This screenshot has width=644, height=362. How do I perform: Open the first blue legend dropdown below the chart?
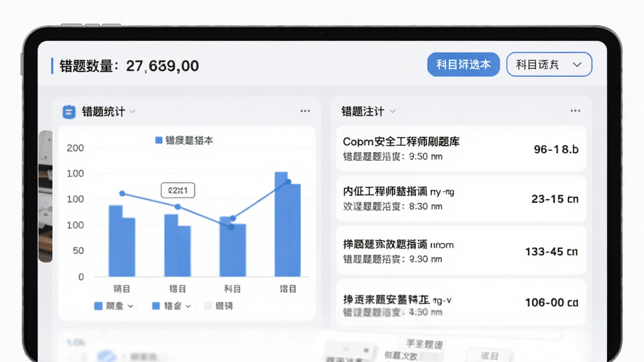pos(114,306)
